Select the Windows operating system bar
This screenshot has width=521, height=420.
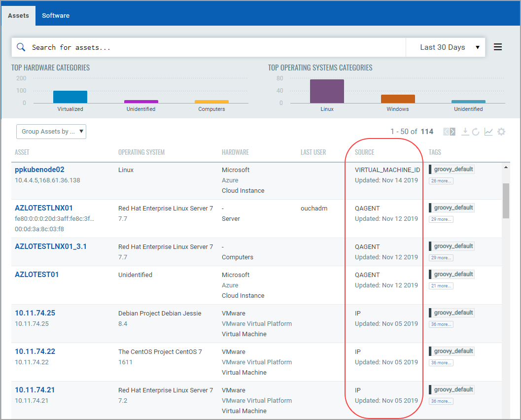(398, 99)
